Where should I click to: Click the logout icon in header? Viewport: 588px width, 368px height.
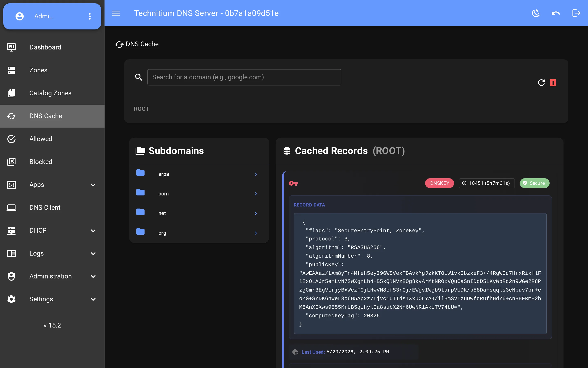[576, 13]
